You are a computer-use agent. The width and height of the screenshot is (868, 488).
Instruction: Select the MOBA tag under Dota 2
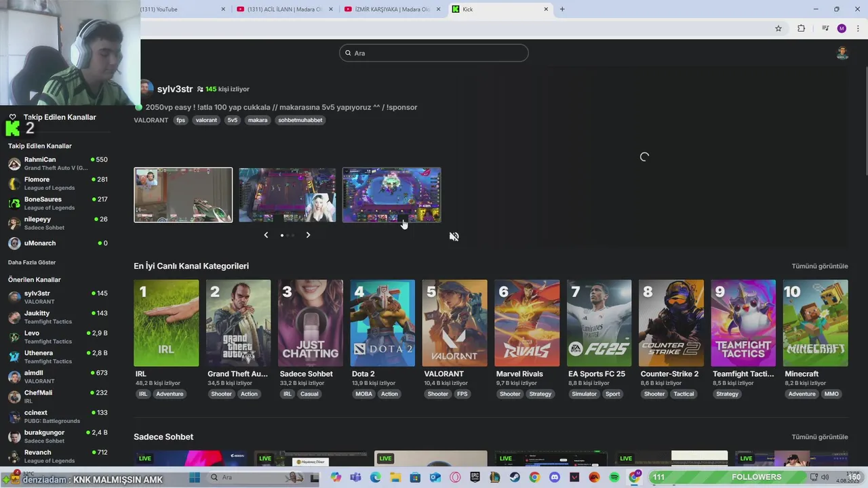point(364,394)
